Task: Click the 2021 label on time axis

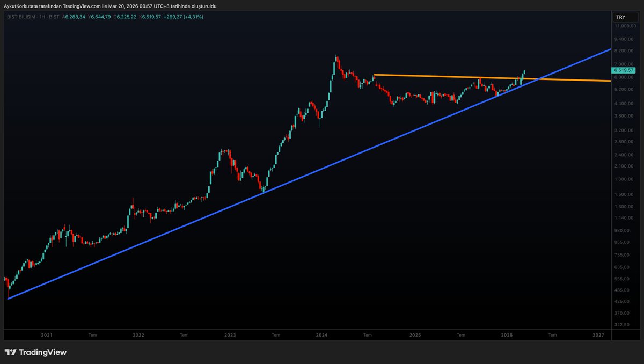Action: pyautogui.click(x=47, y=334)
